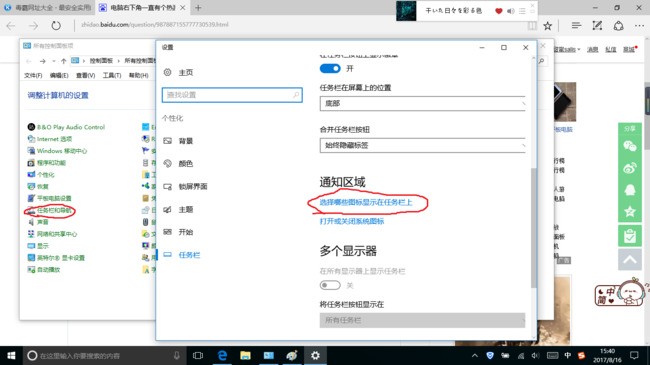Viewport: 650px width, 365px height.
Task: Click Control Panel back arrow
Action: click(x=29, y=61)
